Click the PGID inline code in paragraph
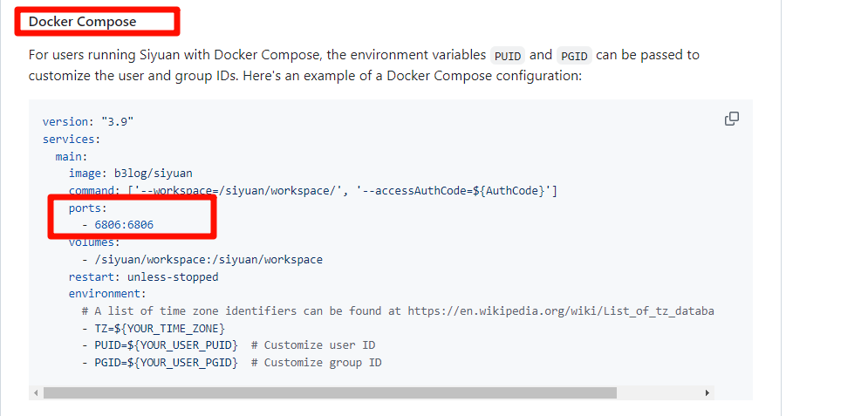 tap(574, 56)
